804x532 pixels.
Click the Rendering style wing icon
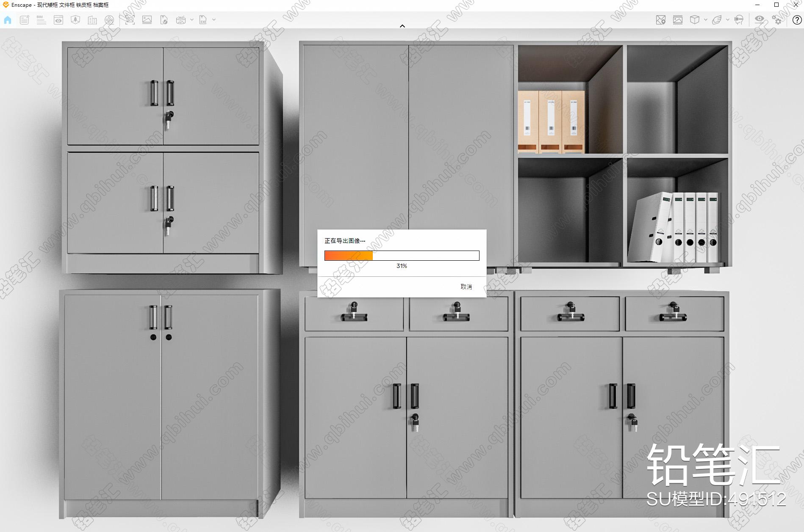click(x=717, y=20)
